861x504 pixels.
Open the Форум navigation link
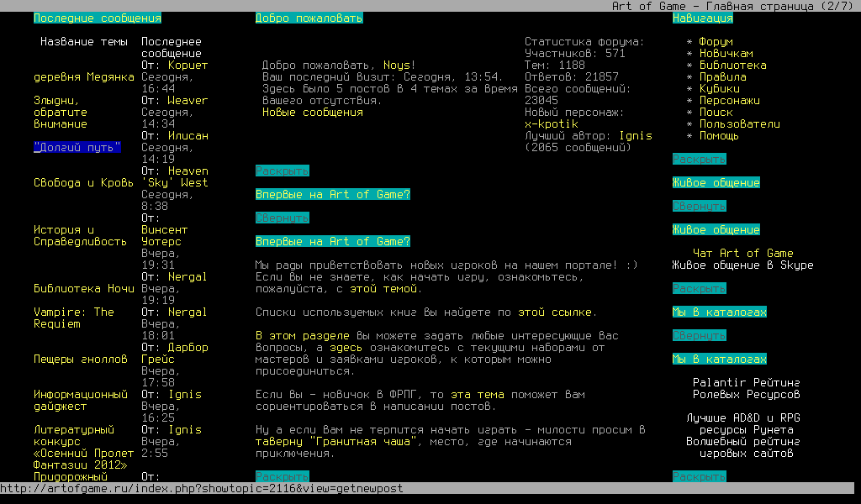tap(716, 41)
